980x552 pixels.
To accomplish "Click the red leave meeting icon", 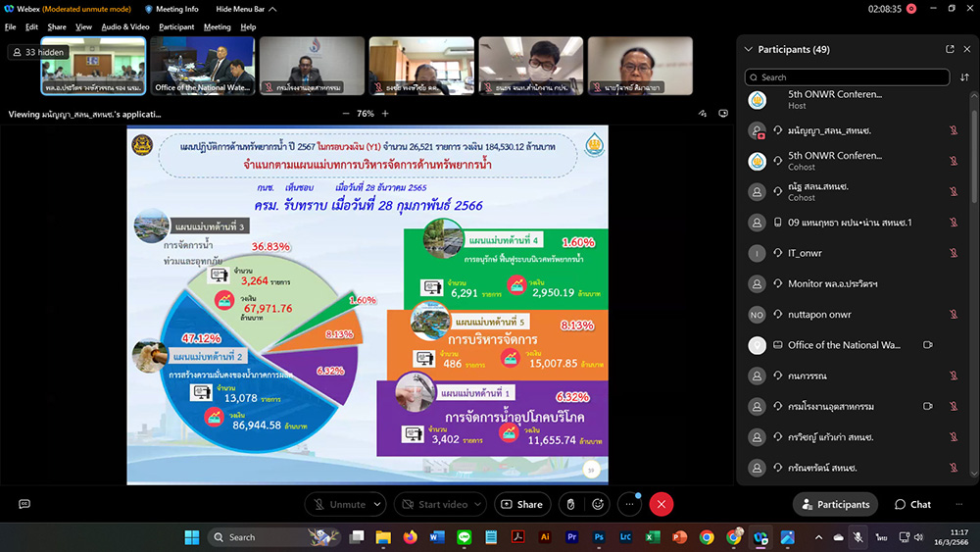I will point(661,504).
